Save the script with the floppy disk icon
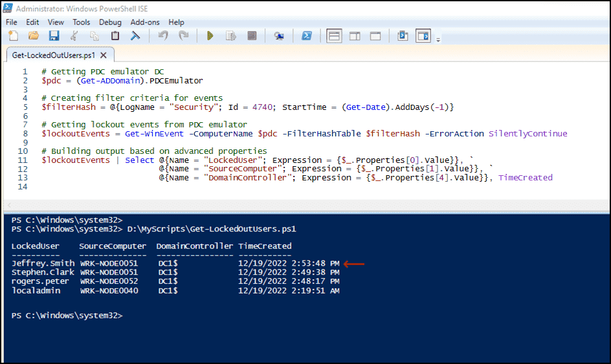 pos(54,36)
